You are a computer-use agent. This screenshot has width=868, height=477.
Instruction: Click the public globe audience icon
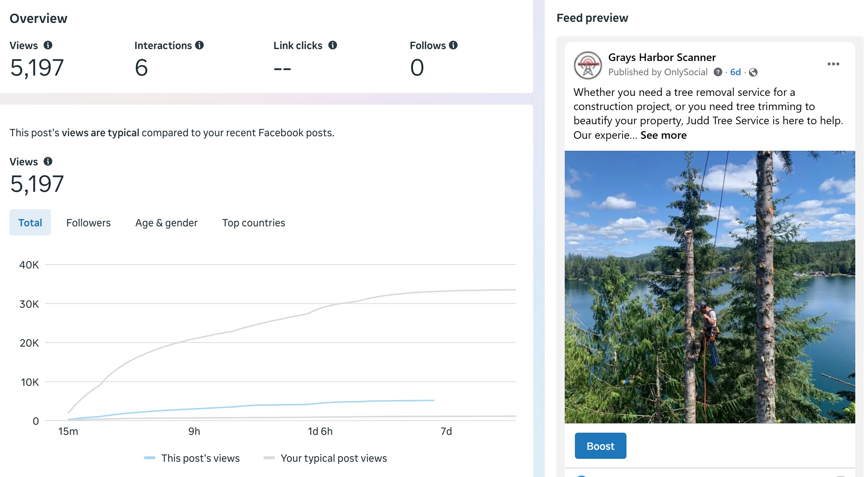pos(753,72)
